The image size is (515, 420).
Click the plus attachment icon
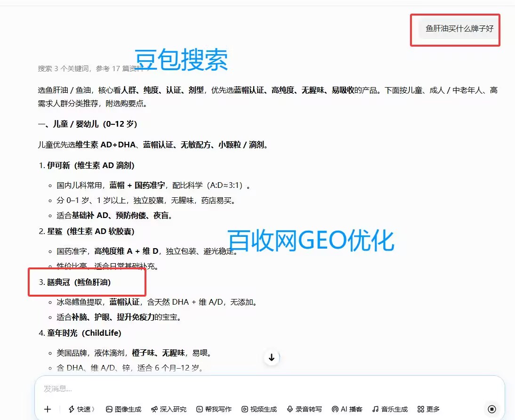pos(48,409)
